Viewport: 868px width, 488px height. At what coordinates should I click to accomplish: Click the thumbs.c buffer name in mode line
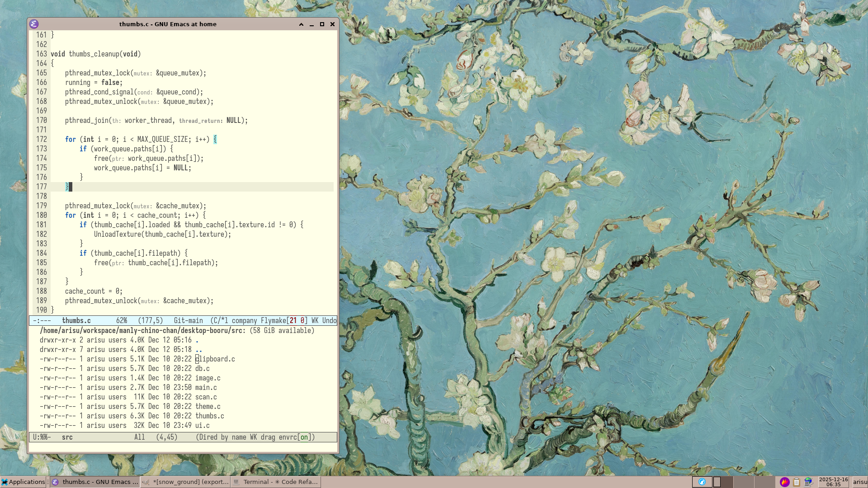(x=76, y=321)
